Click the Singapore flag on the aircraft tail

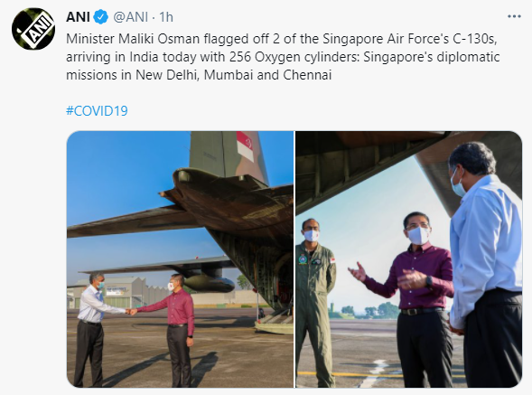245,146
